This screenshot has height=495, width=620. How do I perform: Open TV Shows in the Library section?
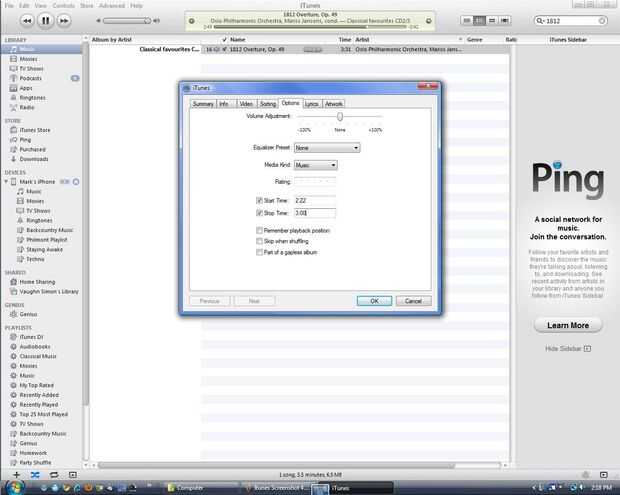click(31, 68)
